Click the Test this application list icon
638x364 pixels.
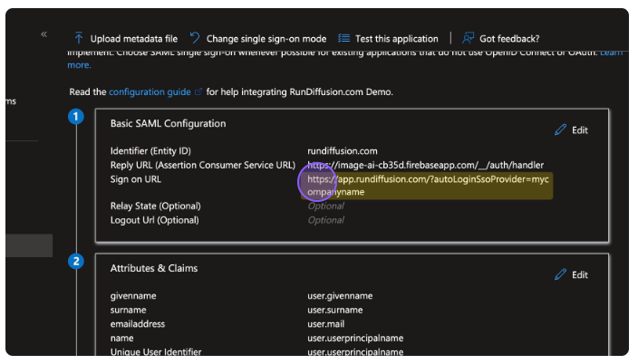coord(343,39)
